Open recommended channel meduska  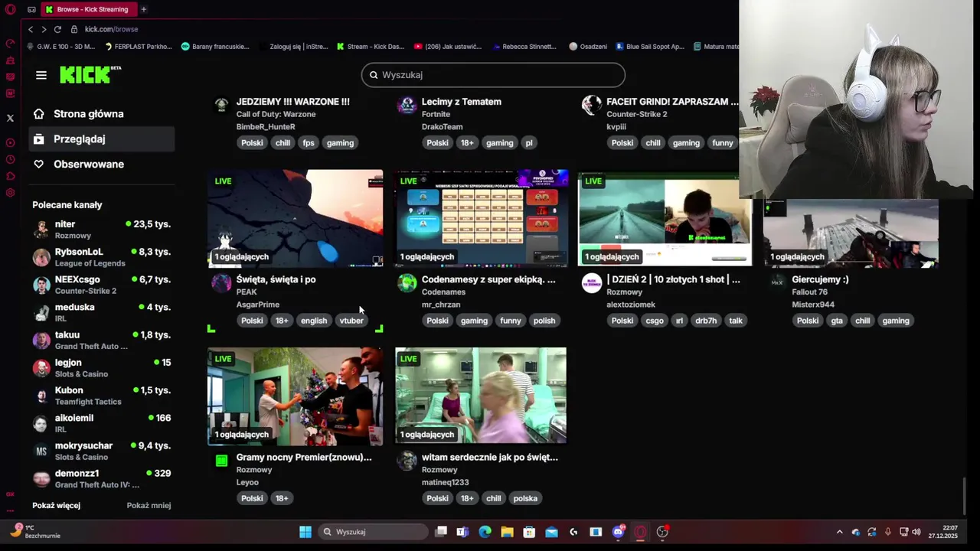[x=102, y=312]
